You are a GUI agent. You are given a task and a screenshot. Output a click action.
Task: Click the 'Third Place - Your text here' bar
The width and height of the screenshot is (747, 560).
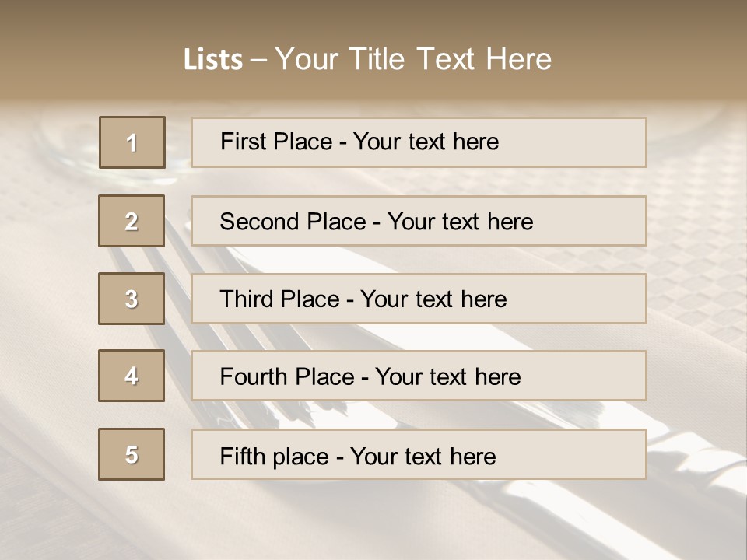click(x=419, y=299)
